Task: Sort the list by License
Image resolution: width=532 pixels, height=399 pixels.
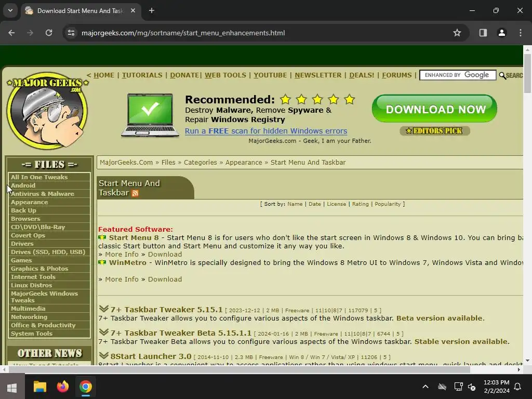Action: pyautogui.click(x=336, y=204)
